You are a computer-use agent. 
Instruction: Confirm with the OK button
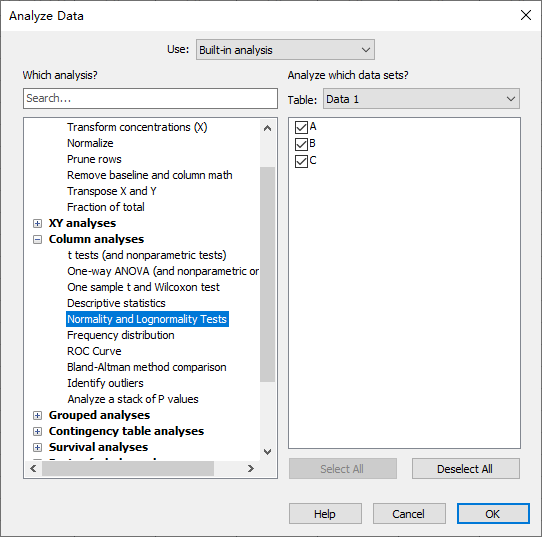[493, 514]
